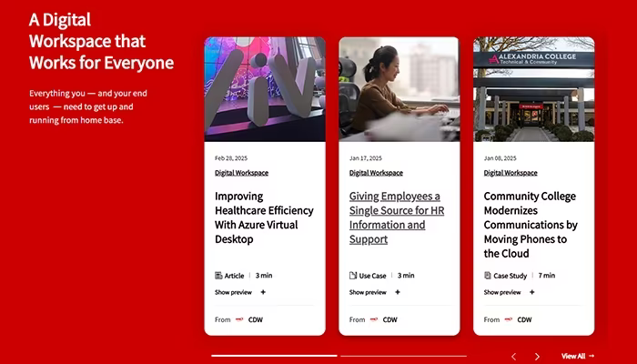Select the second carousel progress bar segment

tap(403, 356)
